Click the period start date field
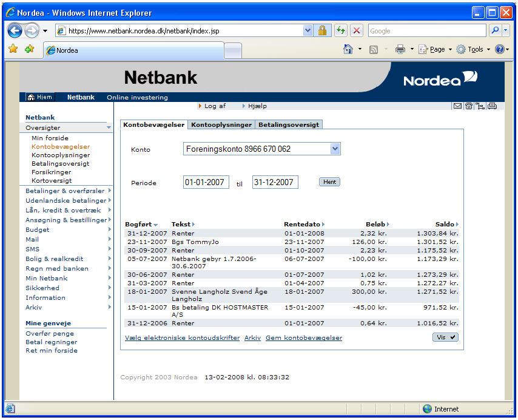The width and height of the screenshot is (518, 420). coord(206,182)
